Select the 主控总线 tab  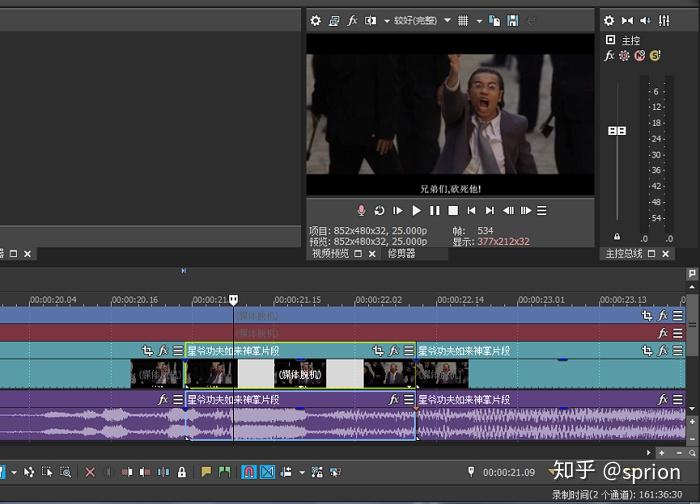click(624, 254)
